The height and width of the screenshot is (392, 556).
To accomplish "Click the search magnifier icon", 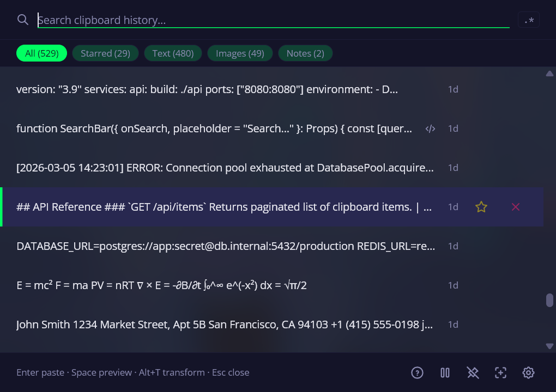I will 23,20.
